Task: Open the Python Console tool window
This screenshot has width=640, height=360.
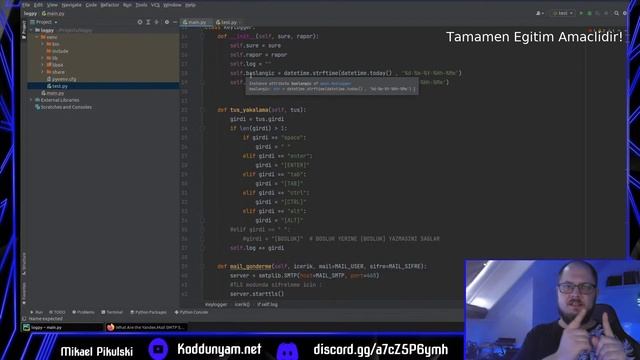Action: (x=191, y=312)
